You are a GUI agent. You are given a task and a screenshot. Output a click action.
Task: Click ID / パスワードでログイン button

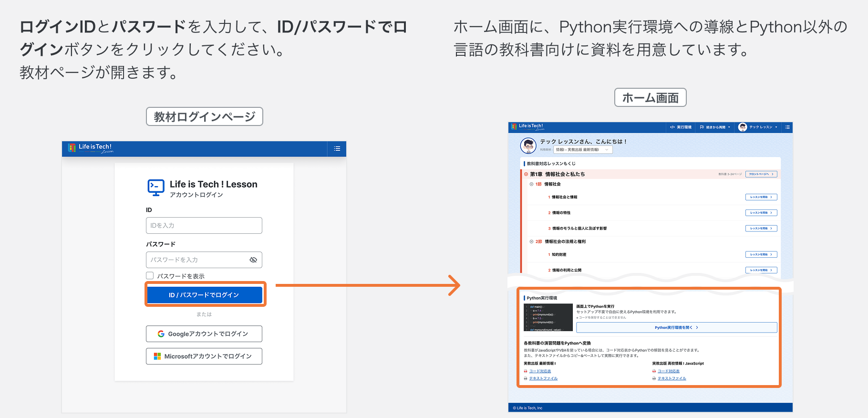click(x=204, y=294)
